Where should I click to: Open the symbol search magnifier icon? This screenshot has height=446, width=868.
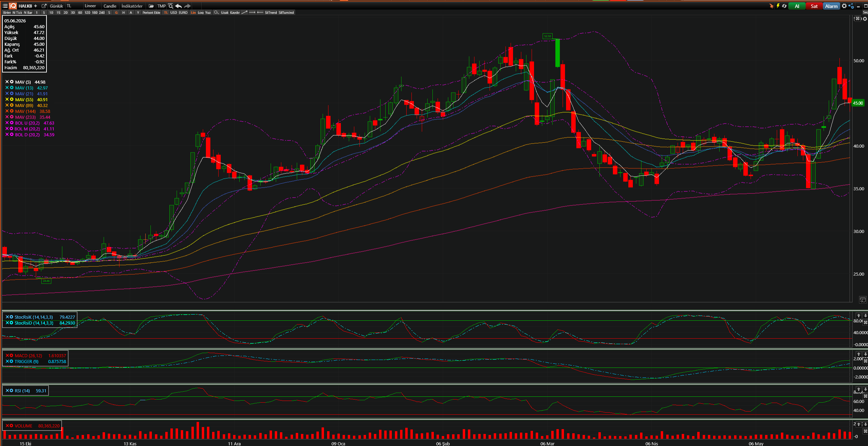[x=170, y=6]
